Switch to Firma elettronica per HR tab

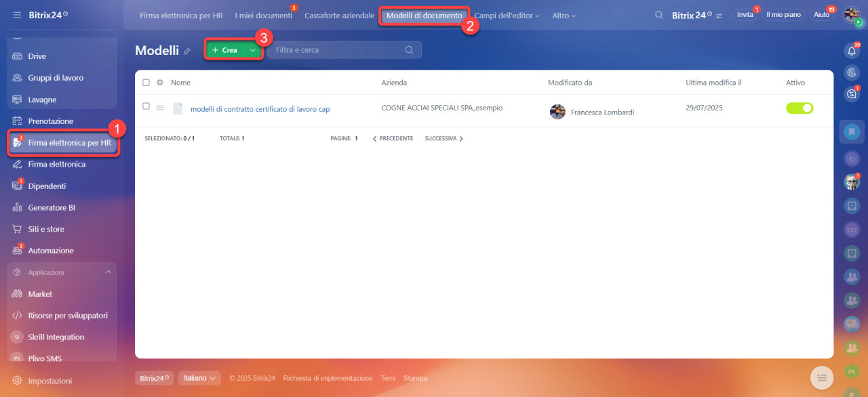point(181,15)
